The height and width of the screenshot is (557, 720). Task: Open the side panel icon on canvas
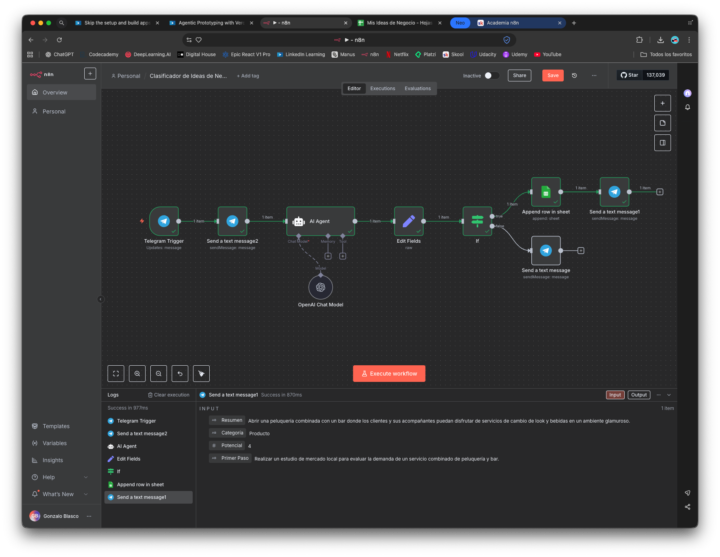[662, 143]
